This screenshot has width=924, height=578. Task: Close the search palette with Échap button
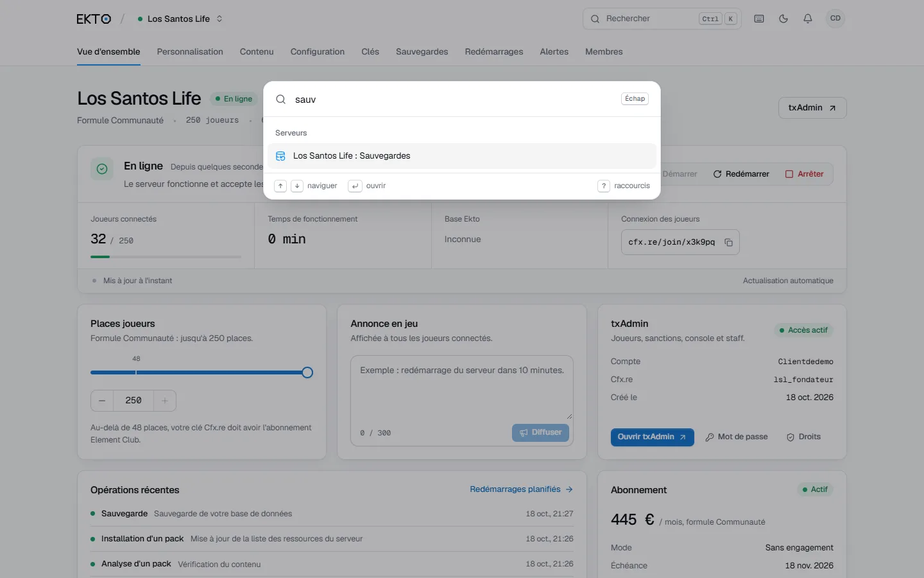point(635,99)
